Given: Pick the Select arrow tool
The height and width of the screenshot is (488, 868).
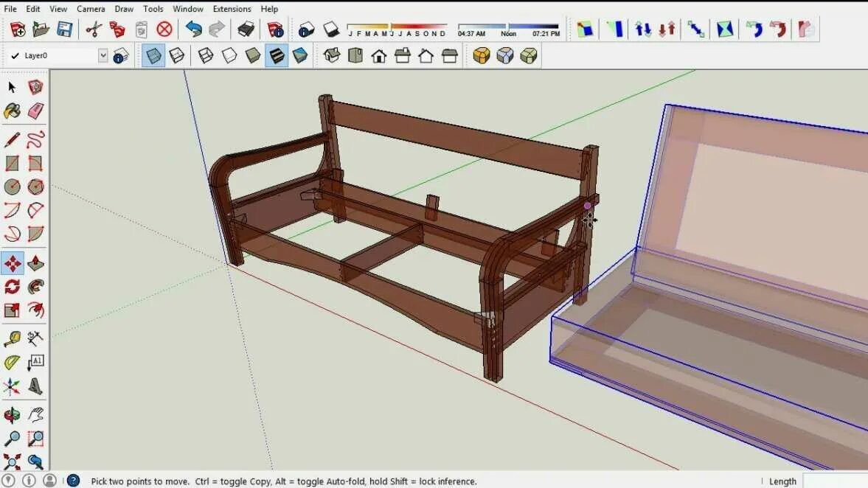Looking at the screenshot, I should tap(13, 88).
